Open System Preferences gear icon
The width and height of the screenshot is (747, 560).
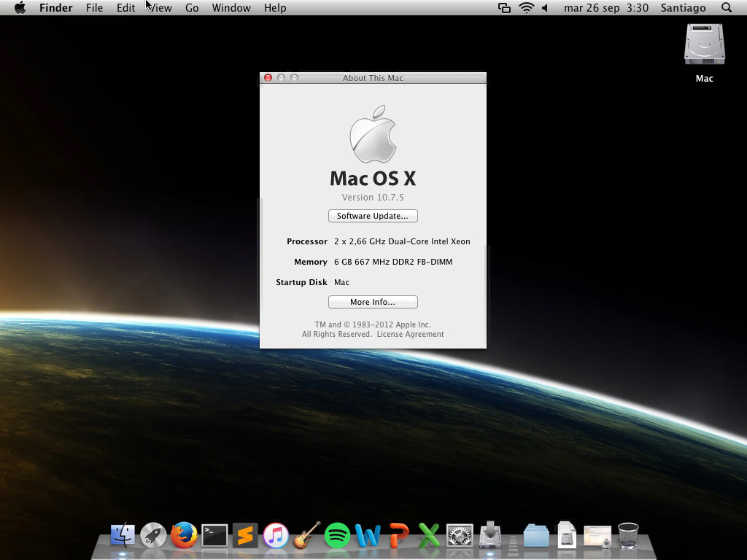click(460, 536)
